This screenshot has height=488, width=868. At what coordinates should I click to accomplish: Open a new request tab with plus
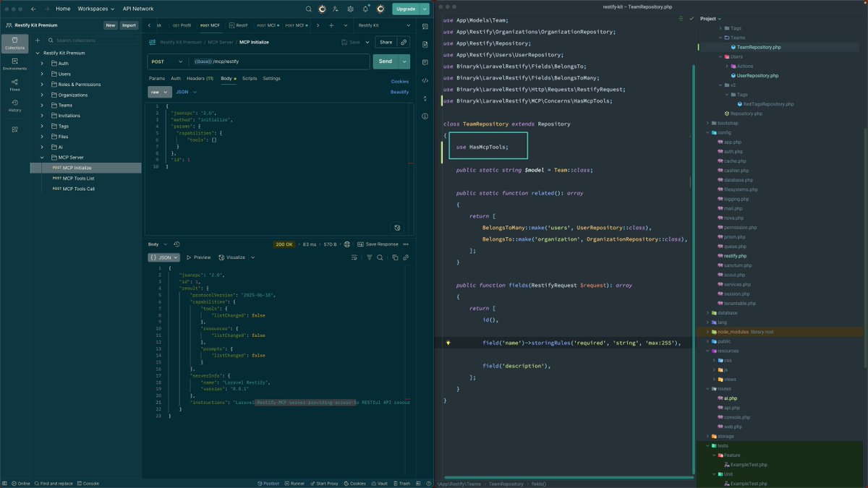click(x=331, y=25)
